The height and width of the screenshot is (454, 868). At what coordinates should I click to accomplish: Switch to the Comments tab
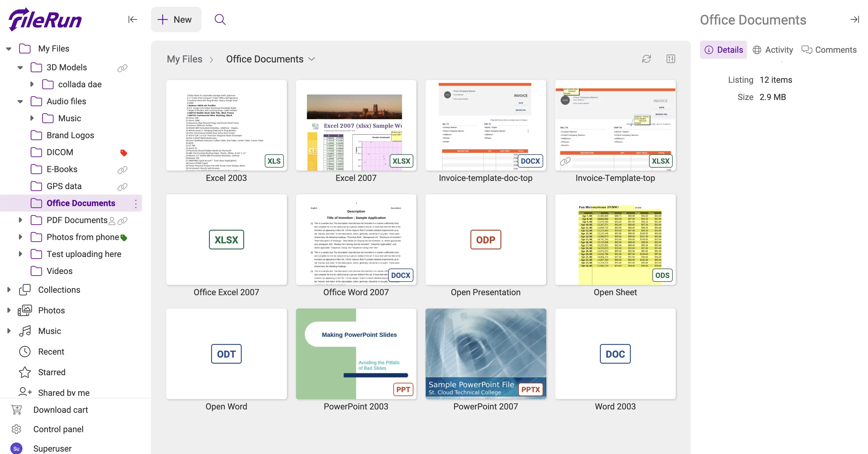point(829,50)
